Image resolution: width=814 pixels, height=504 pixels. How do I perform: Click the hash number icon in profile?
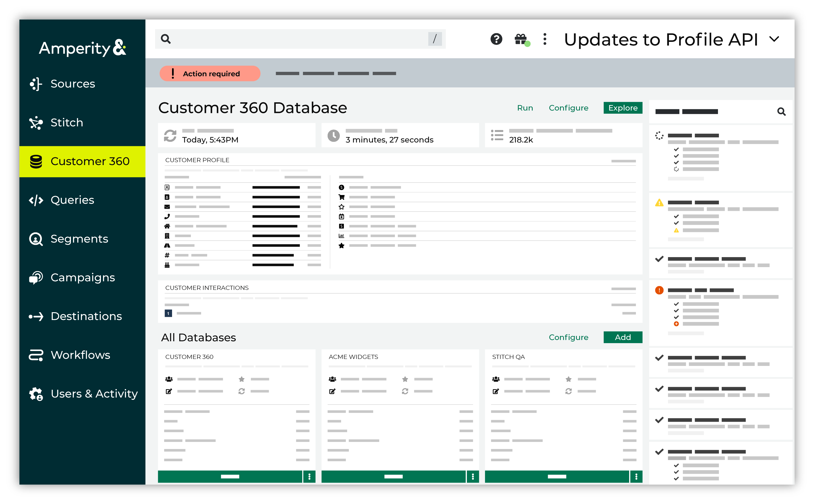167,255
